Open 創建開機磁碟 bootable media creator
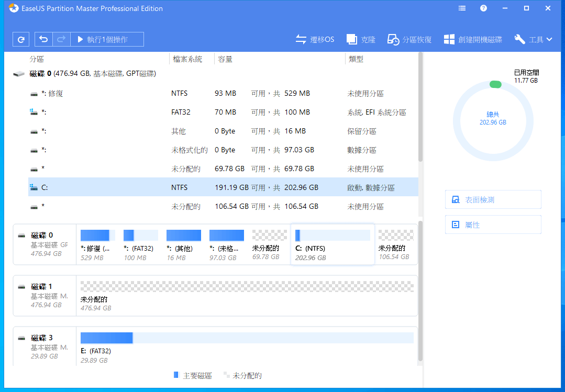 coord(473,39)
